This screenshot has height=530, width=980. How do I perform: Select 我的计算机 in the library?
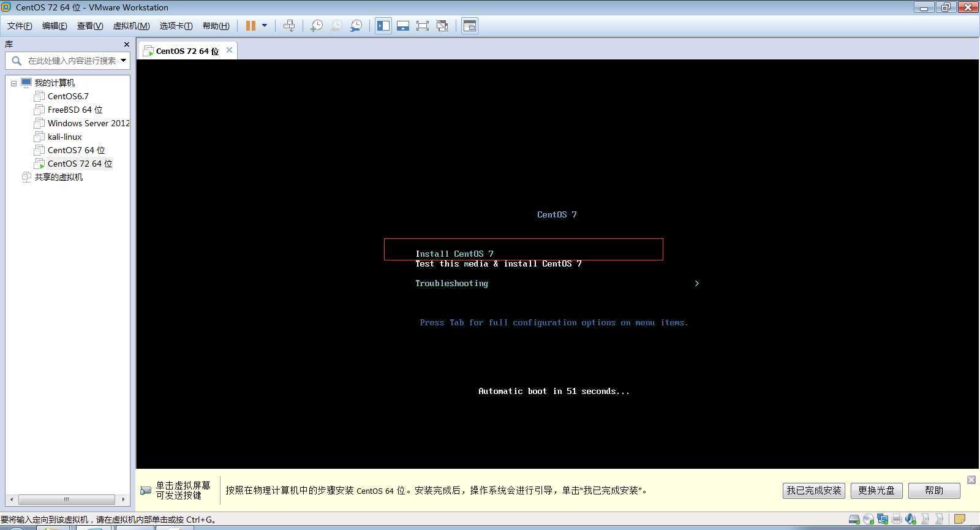click(55, 83)
